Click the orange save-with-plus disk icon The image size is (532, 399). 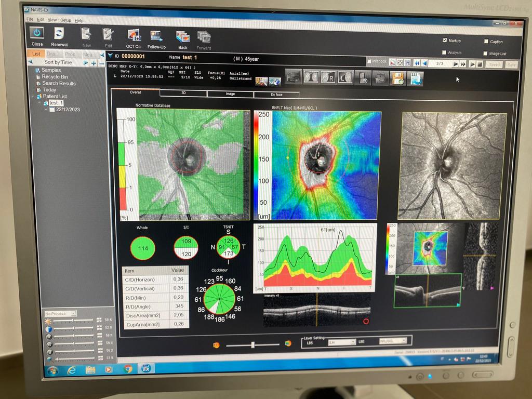coord(397,78)
